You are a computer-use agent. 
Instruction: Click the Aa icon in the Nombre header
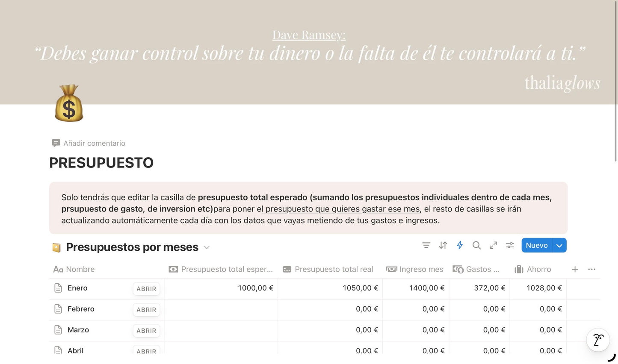pyautogui.click(x=58, y=269)
